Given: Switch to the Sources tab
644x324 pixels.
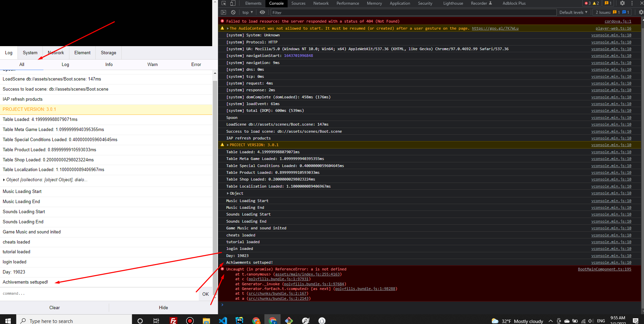Looking at the screenshot, I should [x=298, y=3].
